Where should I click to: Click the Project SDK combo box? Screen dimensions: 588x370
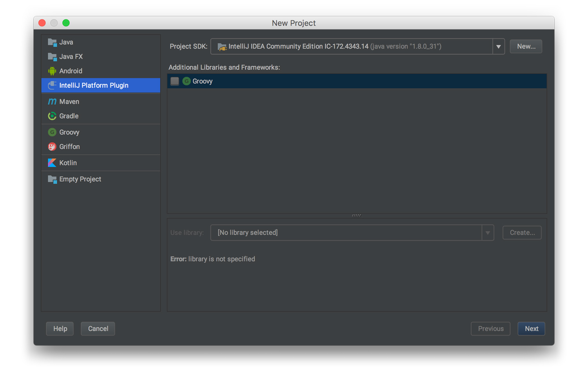352,47
